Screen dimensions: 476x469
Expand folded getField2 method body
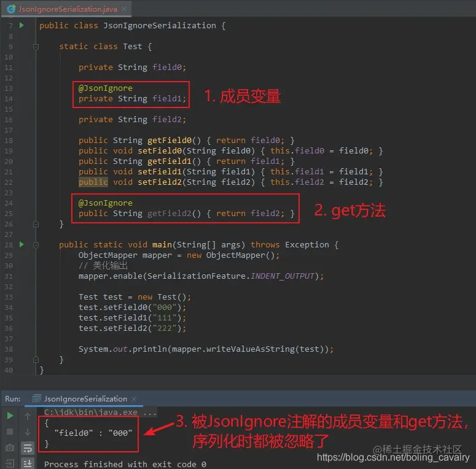251,214
